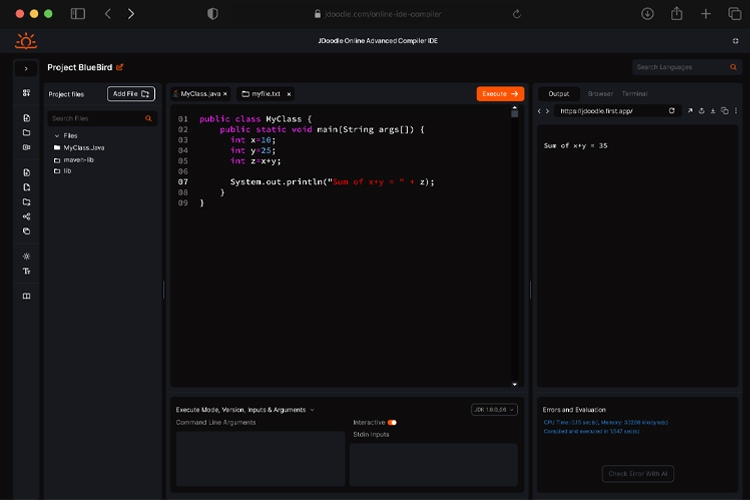Image resolution: width=750 pixels, height=500 pixels.
Task: Switch to the Browser tab
Action: [x=600, y=94]
